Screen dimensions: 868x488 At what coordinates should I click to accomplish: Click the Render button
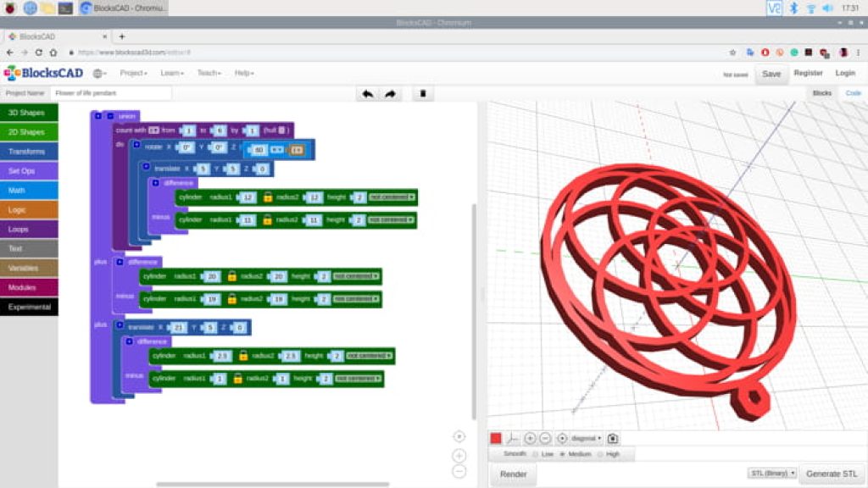tap(514, 474)
